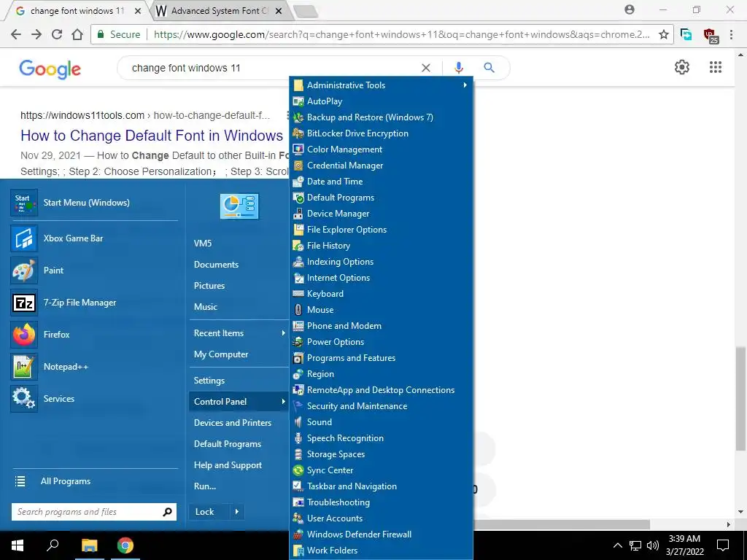
Task: Open AutoPlay from Control Panel list
Action: 381,101
